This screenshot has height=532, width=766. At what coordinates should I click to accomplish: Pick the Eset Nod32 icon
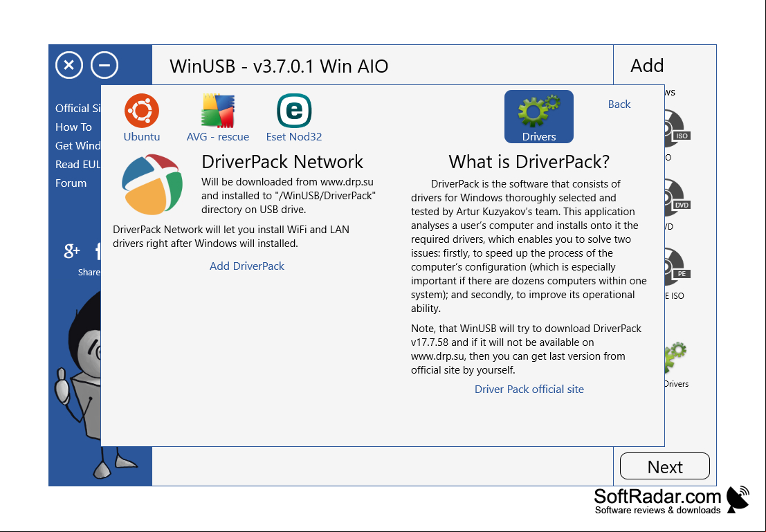click(294, 111)
